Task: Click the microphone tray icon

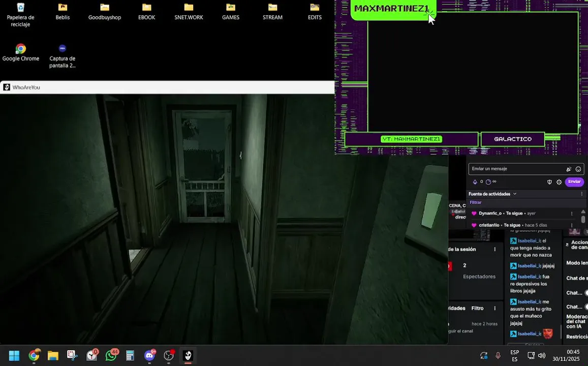Action: [x=498, y=355]
